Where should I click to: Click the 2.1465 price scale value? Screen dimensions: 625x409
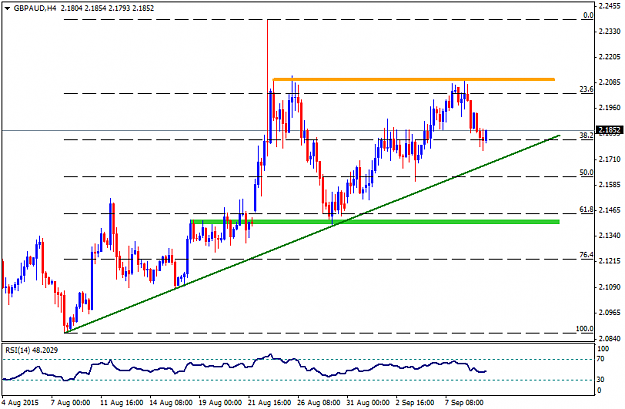tap(610, 210)
